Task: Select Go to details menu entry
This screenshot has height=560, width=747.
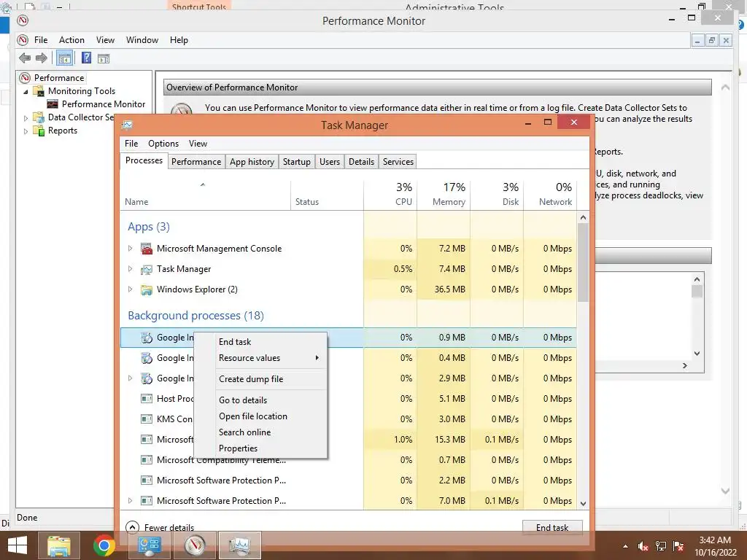Action: click(261, 400)
